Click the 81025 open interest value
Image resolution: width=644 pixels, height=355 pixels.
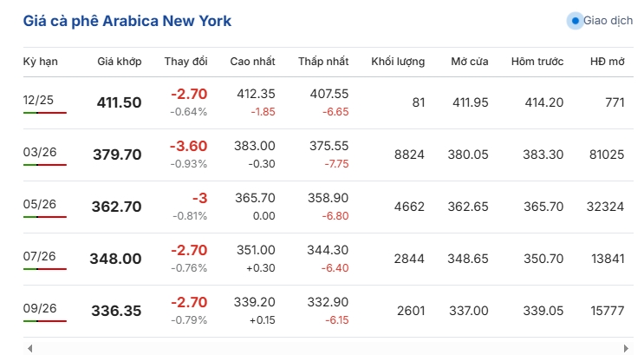605,154
